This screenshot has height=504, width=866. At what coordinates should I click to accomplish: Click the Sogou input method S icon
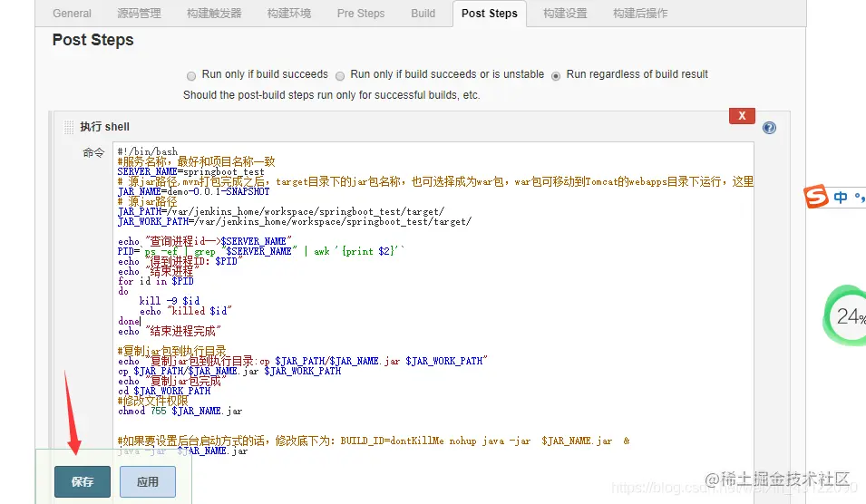pyautogui.click(x=816, y=197)
